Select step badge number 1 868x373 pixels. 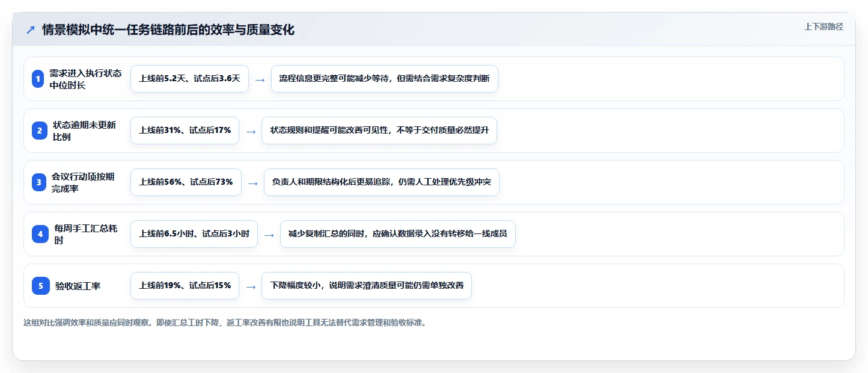38,79
